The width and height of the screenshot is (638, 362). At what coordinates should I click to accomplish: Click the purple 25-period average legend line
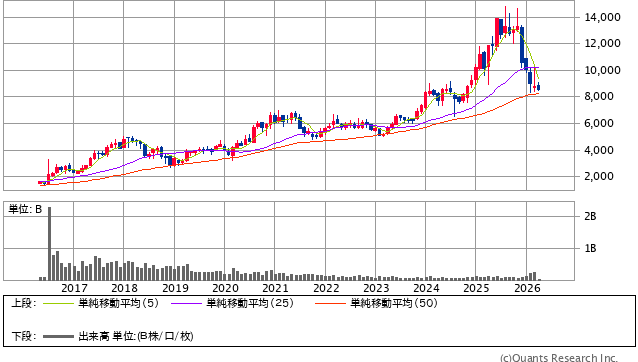(186, 303)
